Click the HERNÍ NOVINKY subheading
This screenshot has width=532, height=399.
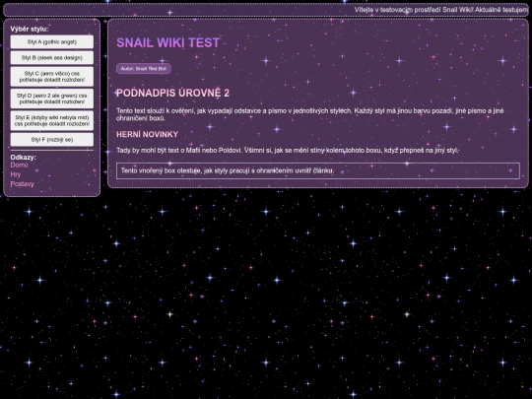coord(147,134)
